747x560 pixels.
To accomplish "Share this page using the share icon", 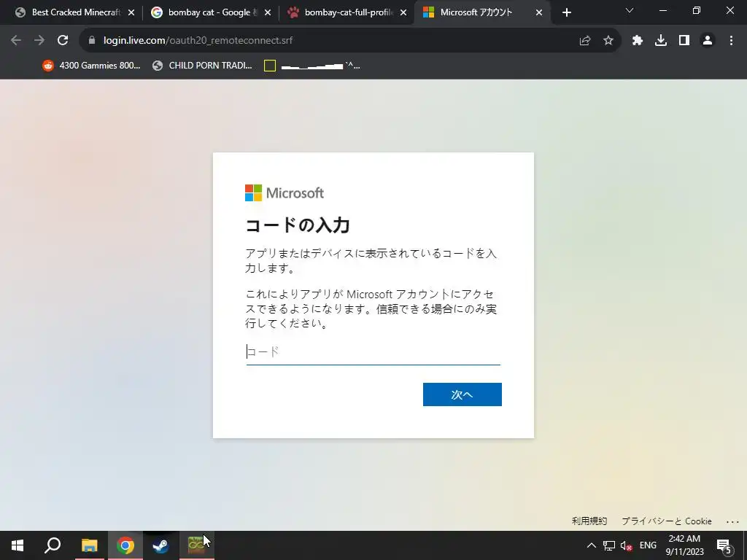I will (585, 41).
